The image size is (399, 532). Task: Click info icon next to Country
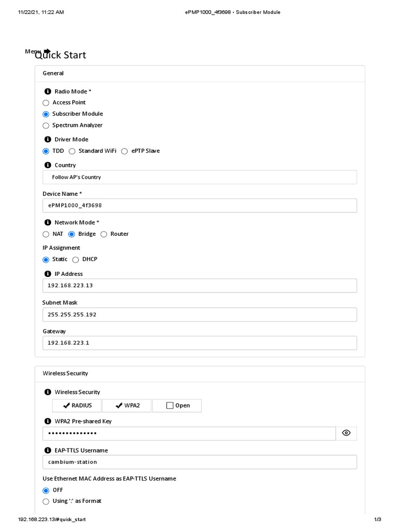click(48, 165)
